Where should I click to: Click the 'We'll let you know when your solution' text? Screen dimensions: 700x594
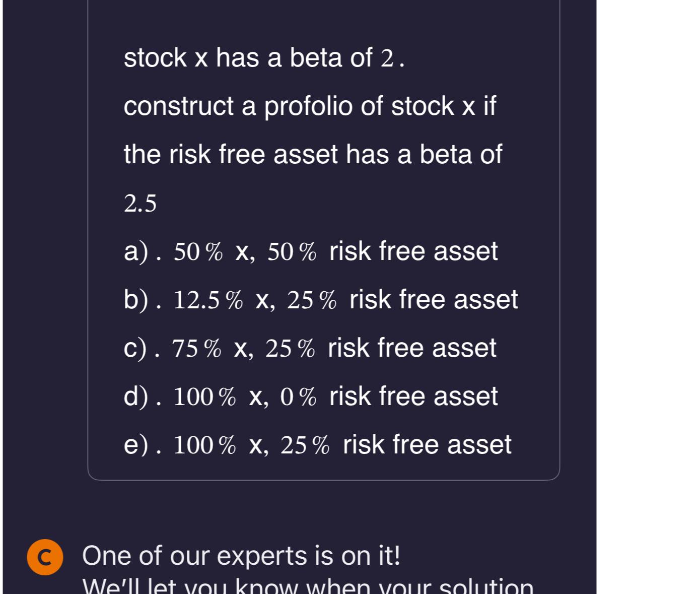coord(308,585)
